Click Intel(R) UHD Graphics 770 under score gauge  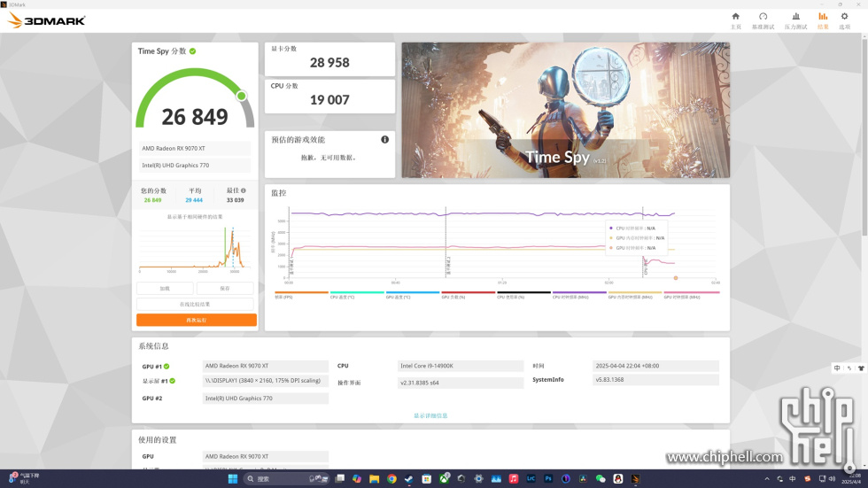(195, 165)
